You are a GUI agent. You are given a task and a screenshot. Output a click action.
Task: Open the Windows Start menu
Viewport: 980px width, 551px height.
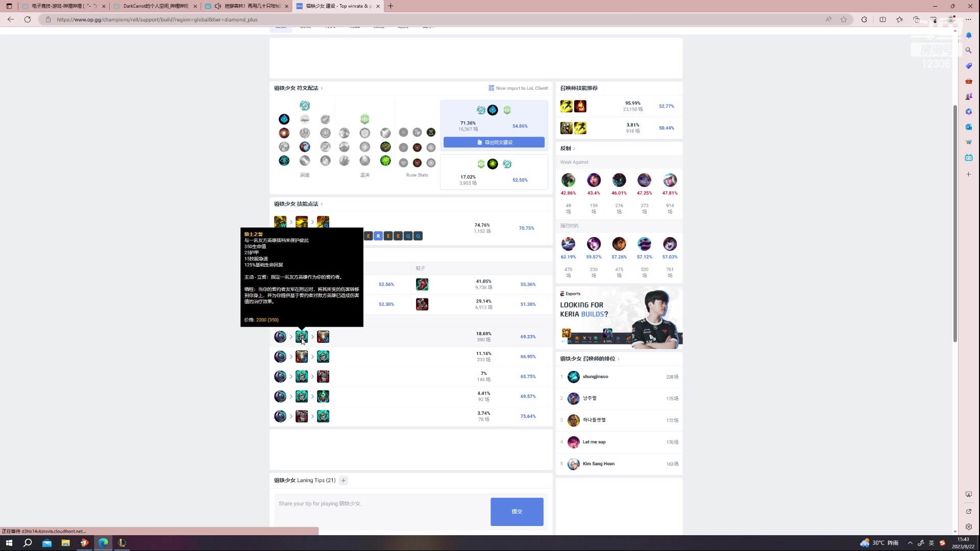pos(9,543)
